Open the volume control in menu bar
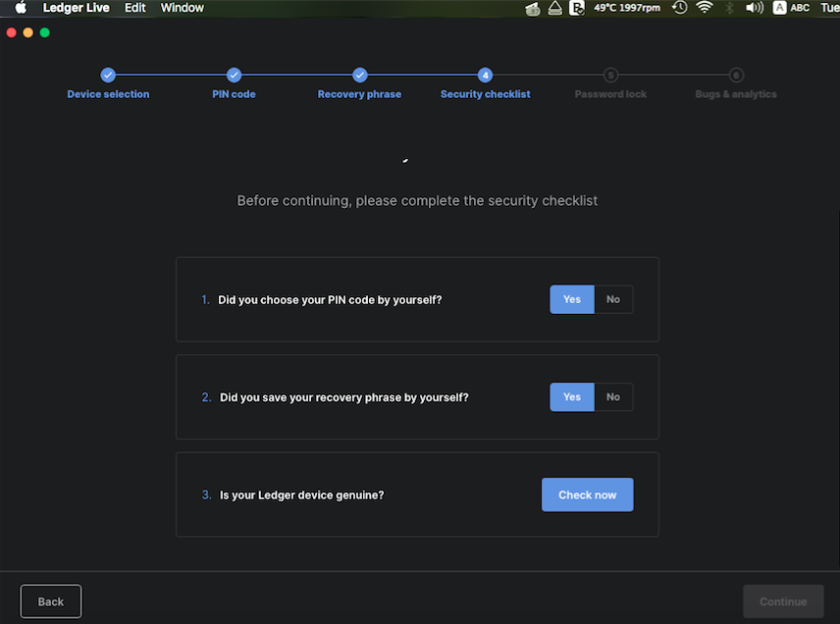The height and width of the screenshot is (624, 840). (755, 8)
